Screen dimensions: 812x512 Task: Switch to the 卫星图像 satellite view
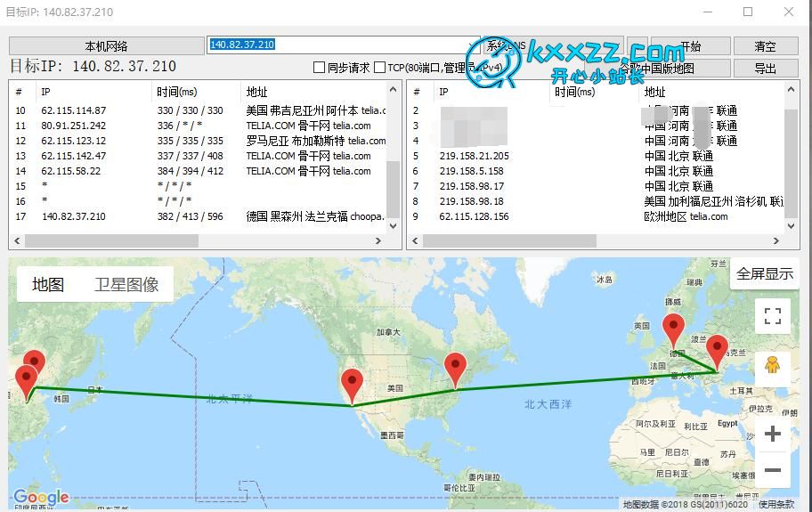(126, 284)
